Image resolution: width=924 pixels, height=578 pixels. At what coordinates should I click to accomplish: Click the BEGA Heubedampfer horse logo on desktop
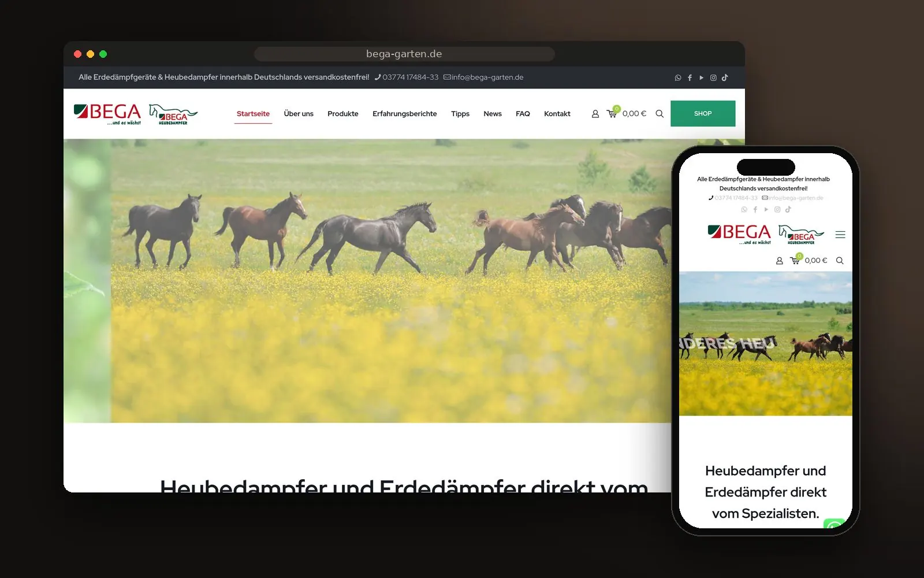(173, 114)
